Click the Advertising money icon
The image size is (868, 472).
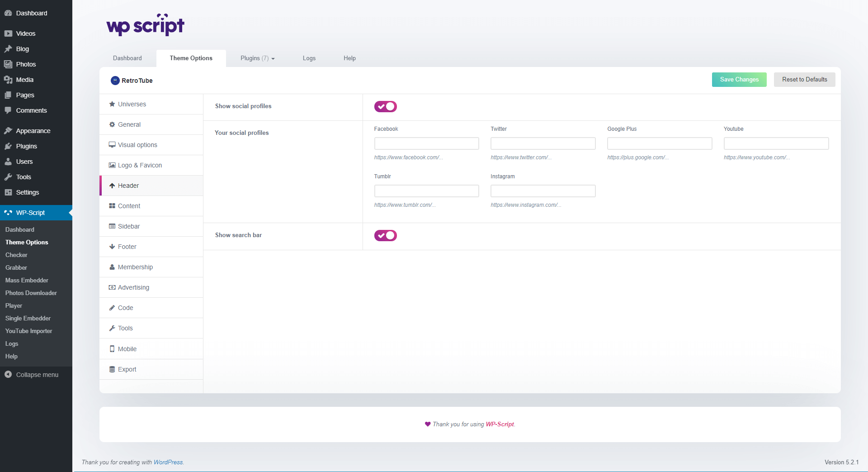click(x=112, y=287)
